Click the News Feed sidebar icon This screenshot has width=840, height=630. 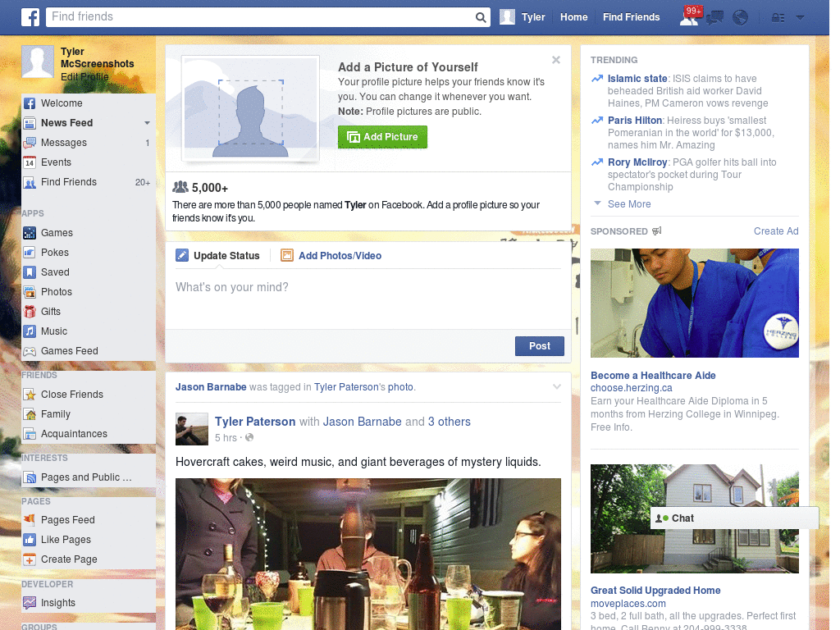pos(30,123)
